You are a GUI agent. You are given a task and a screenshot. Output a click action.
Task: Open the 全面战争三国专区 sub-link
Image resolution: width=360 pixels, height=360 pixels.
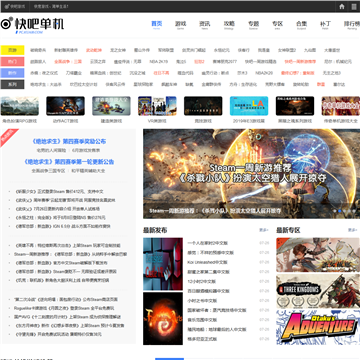(x=48, y=171)
